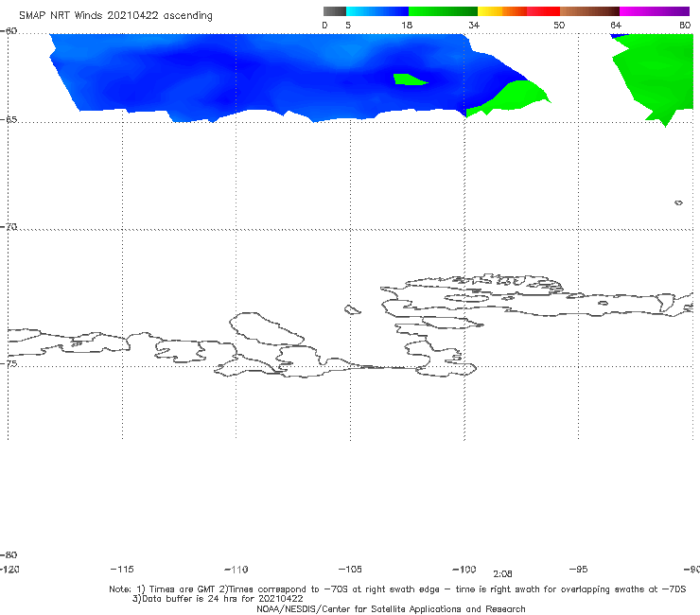
Task: Click the tiny island outline near -91, -69
Action: 678,202
